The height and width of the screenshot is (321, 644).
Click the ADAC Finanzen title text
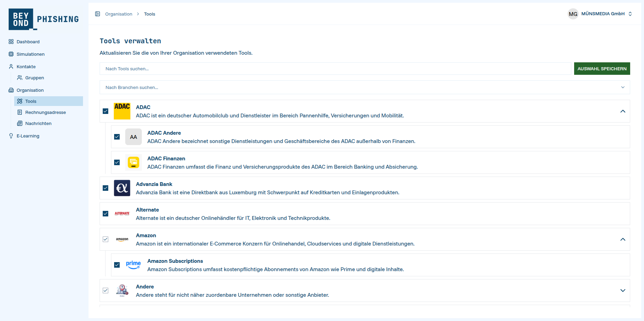[x=166, y=158]
